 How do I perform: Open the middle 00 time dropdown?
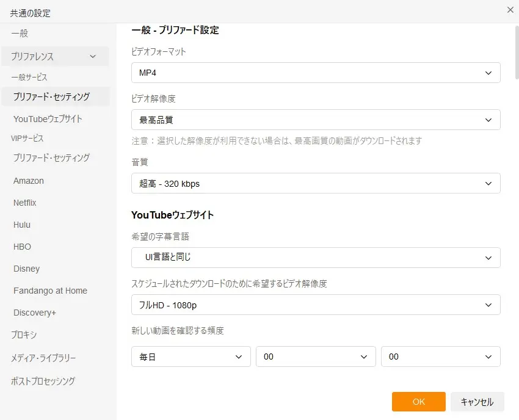[x=316, y=357]
